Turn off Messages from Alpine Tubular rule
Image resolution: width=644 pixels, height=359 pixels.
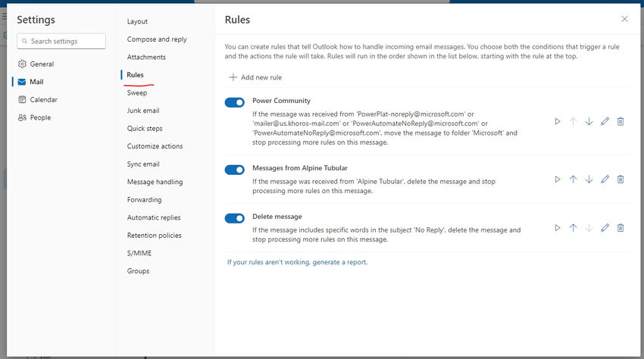235,170
